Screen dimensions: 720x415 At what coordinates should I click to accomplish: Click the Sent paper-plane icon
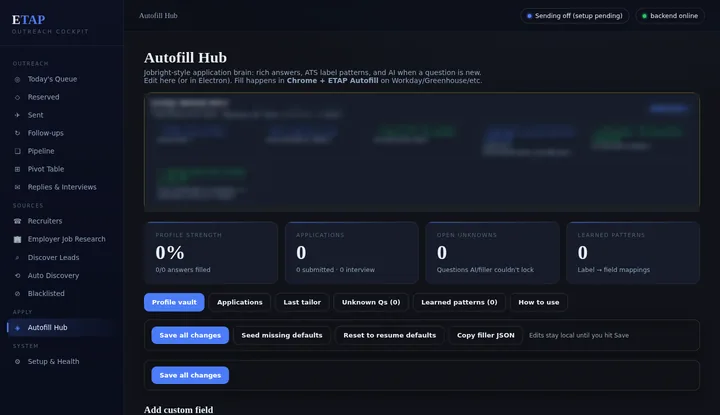click(x=17, y=115)
